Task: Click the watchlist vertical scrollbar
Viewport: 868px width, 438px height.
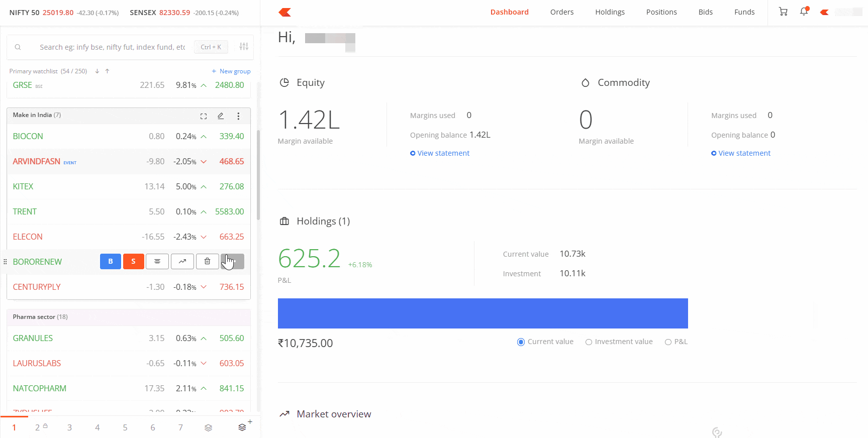Action: pos(258,175)
